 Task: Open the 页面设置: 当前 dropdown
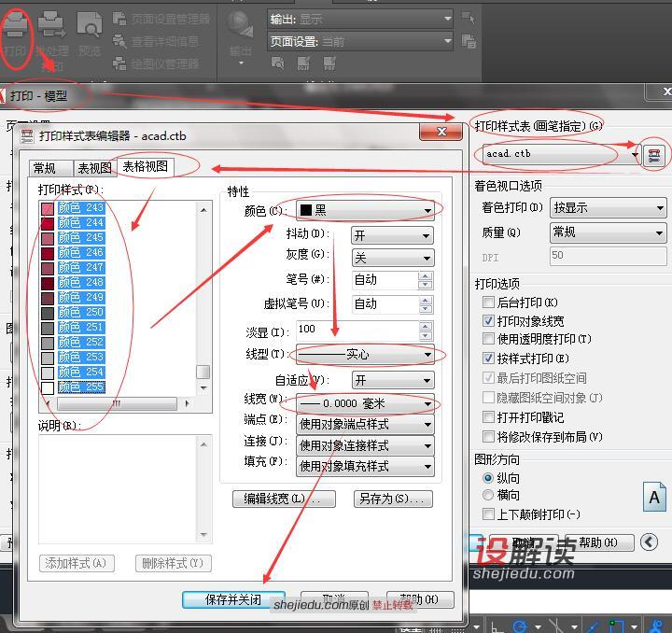coord(360,42)
